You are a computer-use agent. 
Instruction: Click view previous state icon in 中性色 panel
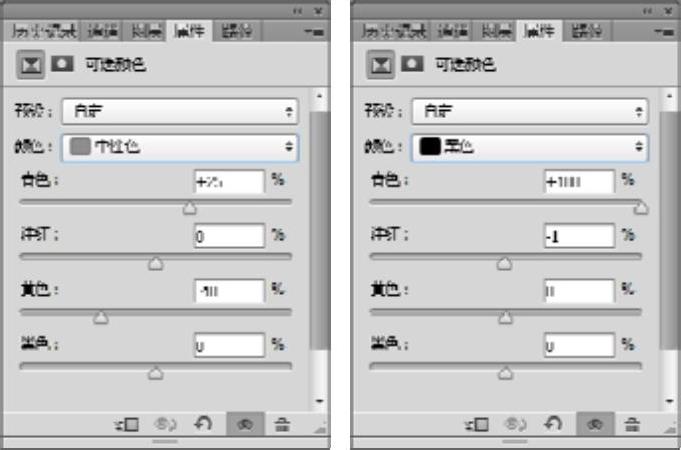click(165, 424)
